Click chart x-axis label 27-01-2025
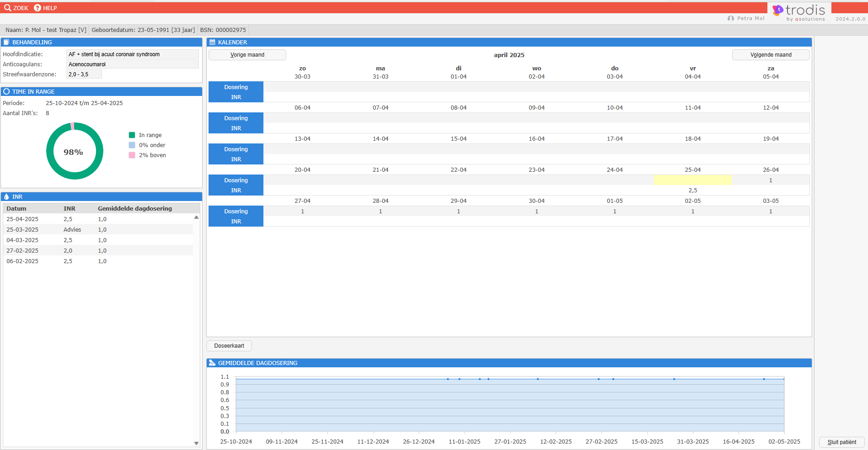This screenshot has width=868, height=450. click(x=510, y=441)
